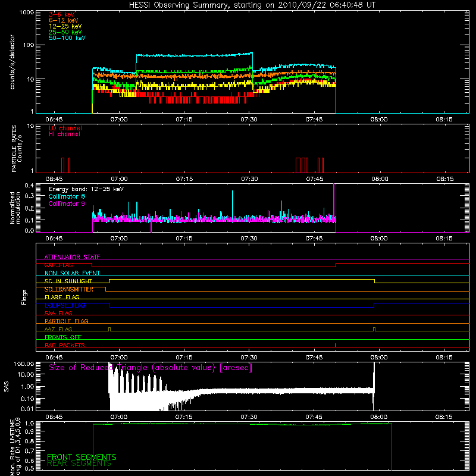
Task: Select the 'BAD_PACKETS' flag label
Action: [x=65, y=345]
